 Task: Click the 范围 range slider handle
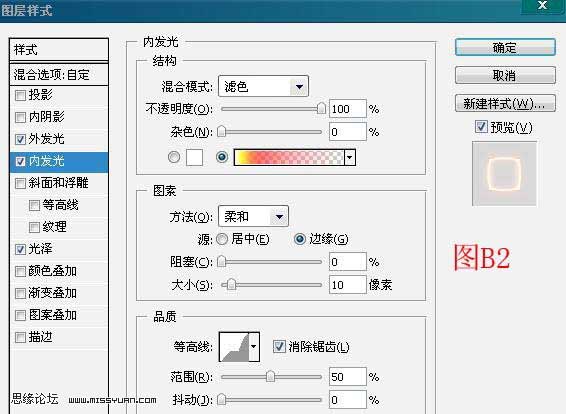[270, 377]
